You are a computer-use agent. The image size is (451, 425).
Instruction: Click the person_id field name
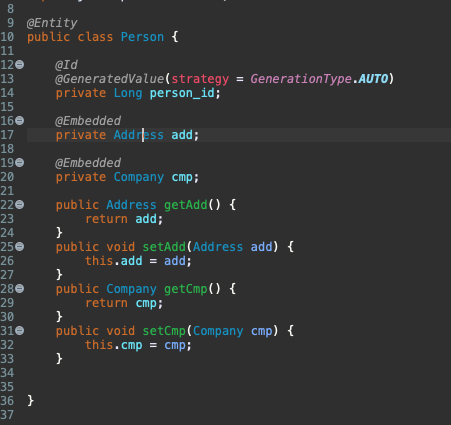182,93
